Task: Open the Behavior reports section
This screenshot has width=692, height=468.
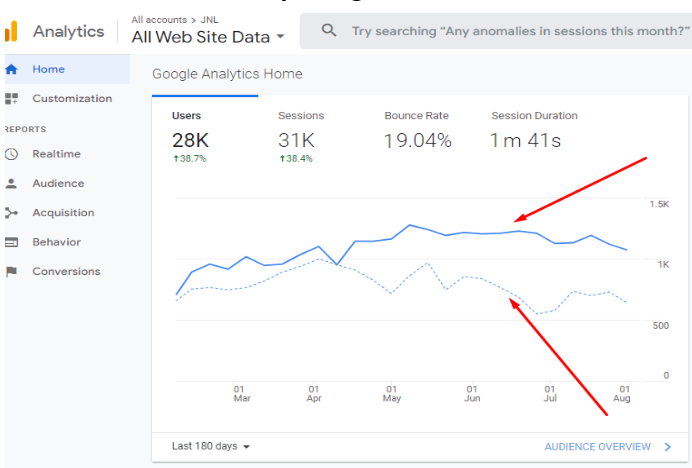Action: [68, 242]
